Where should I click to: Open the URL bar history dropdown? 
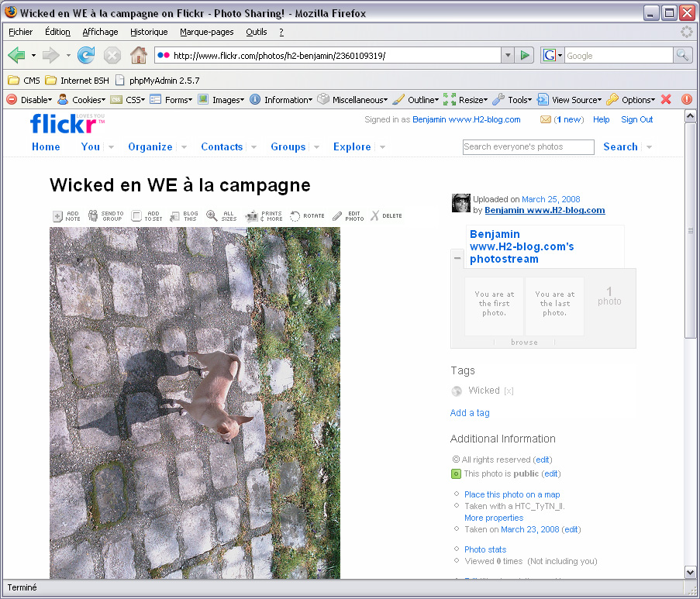pos(508,55)
